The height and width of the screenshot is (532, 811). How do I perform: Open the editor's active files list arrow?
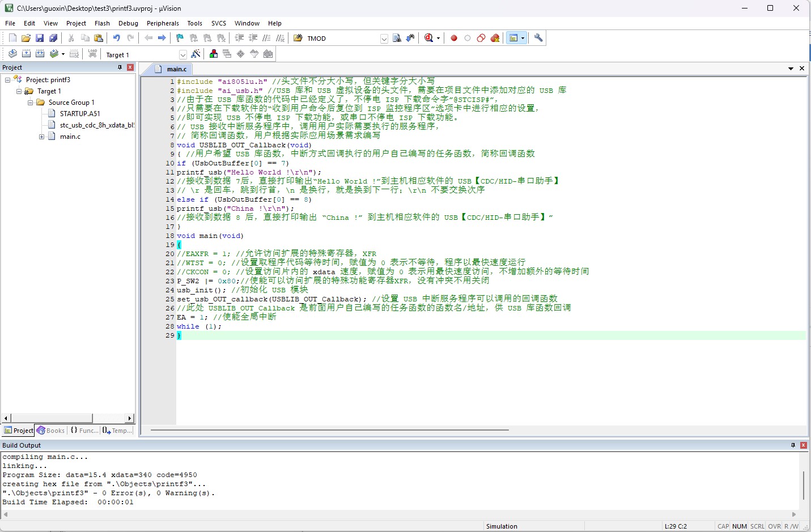coord(791,69)
